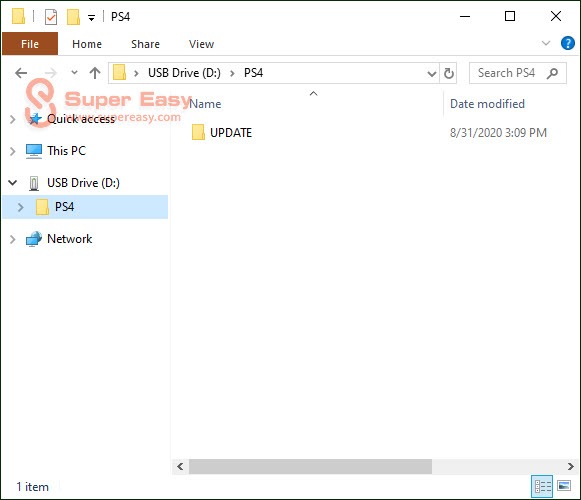Switch to Details view in the status bar
This screenshot has height=500, width=581.
pos(542,486)
